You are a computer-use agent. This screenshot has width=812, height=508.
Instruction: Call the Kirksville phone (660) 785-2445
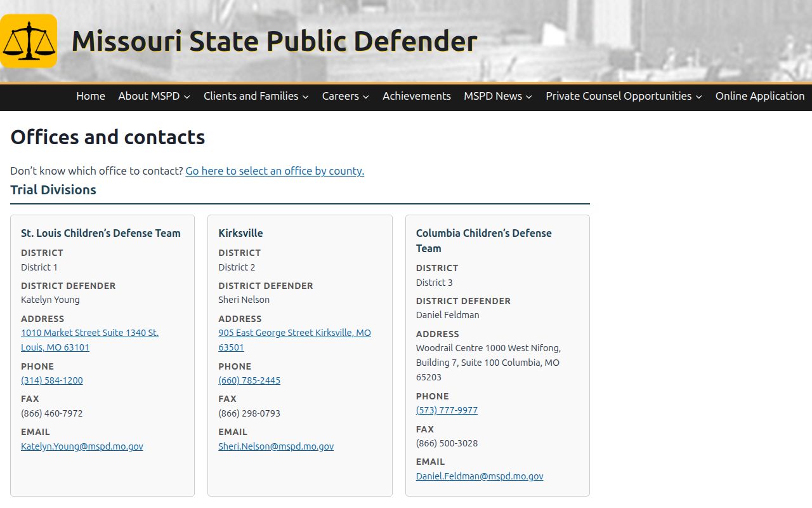(x=249, y=380)
